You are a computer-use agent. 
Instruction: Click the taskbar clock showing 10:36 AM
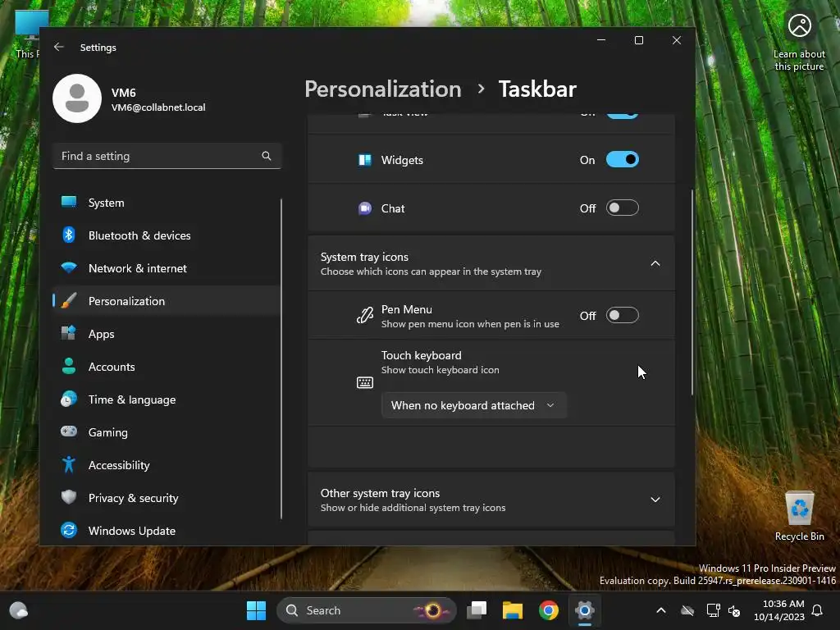779,610
